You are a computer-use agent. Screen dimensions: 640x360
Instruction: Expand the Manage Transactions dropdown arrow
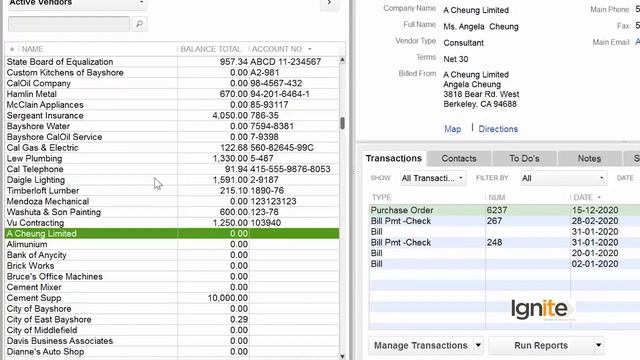pyautogui.click(x=478, y=346)
